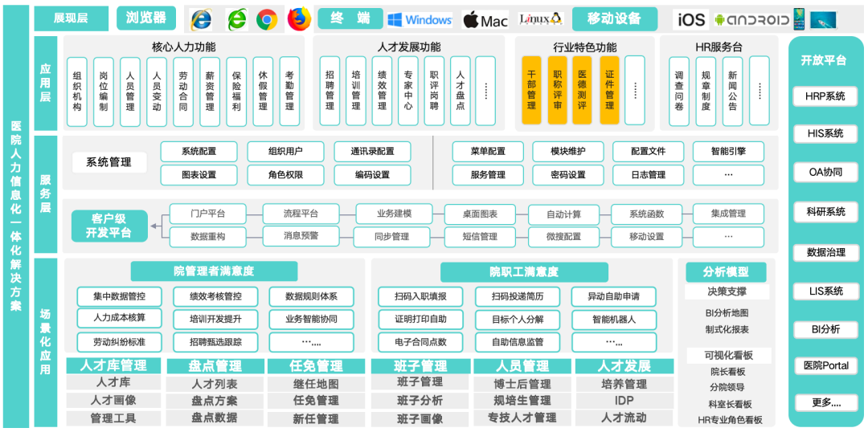Click the tablet device thumbnail
The image size is (868, 432).
click(x=824, y=20)
